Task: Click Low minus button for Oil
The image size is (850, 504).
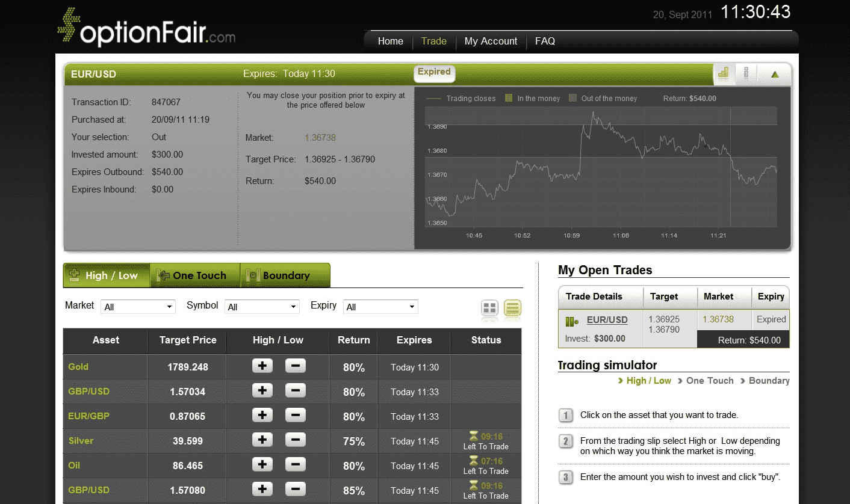Action: click(295, 464)
